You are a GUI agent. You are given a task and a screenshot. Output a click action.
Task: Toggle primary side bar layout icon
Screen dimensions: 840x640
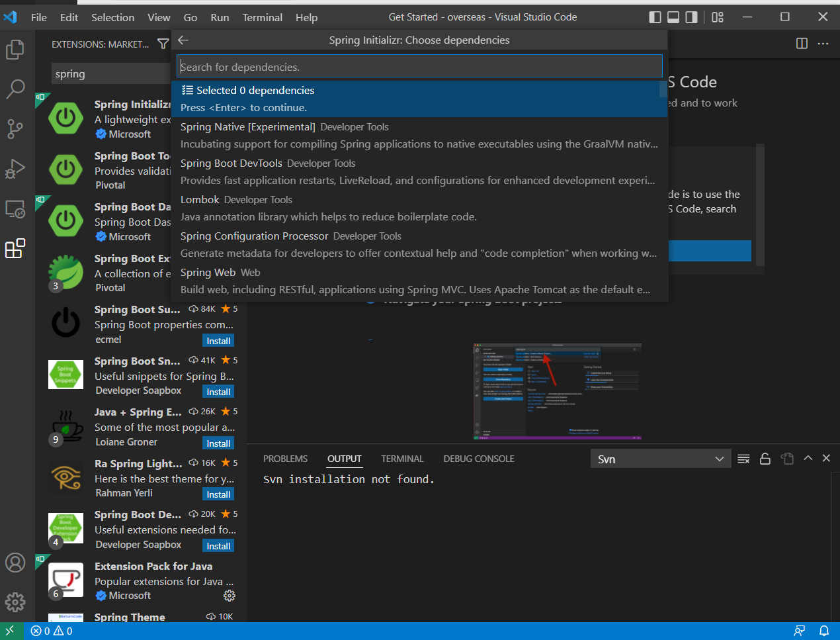point(655,17)
